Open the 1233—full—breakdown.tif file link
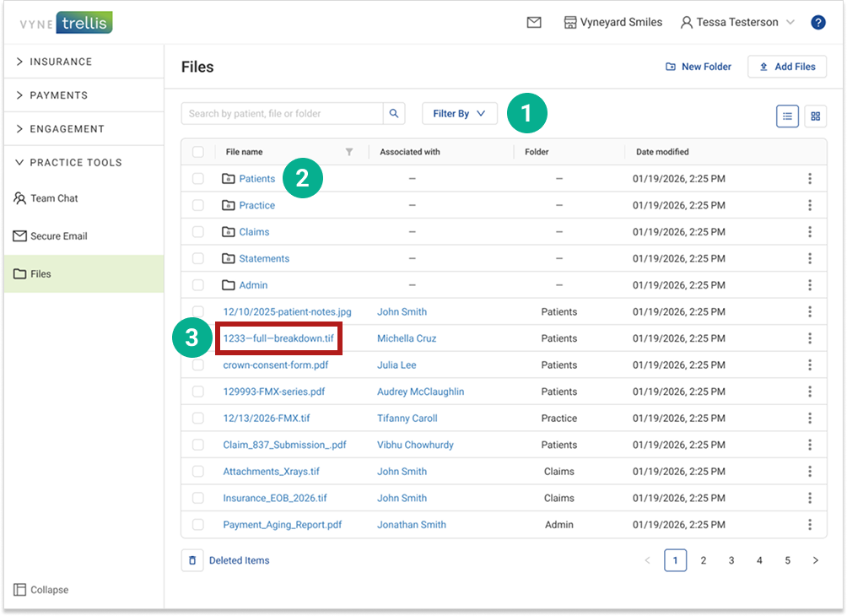Viewport: 847px width, 616px height. click(278, 338)
